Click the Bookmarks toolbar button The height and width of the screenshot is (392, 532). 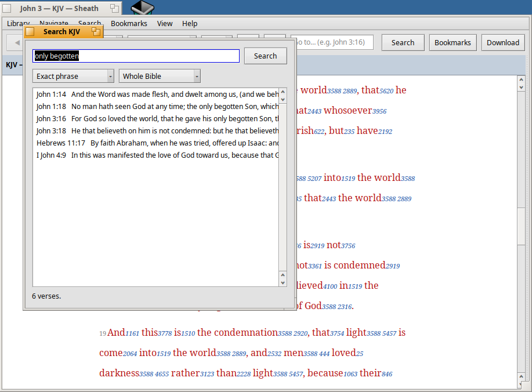(x=453, y=43)
